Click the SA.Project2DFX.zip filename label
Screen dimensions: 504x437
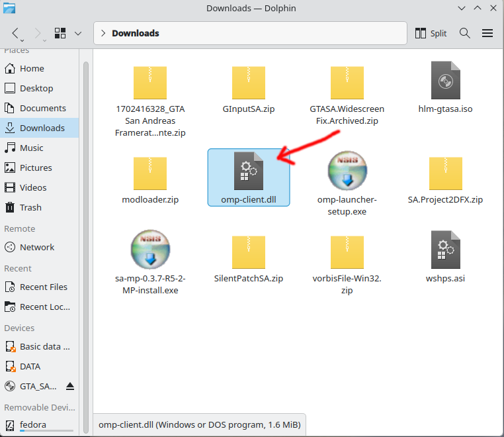[446, 199]
